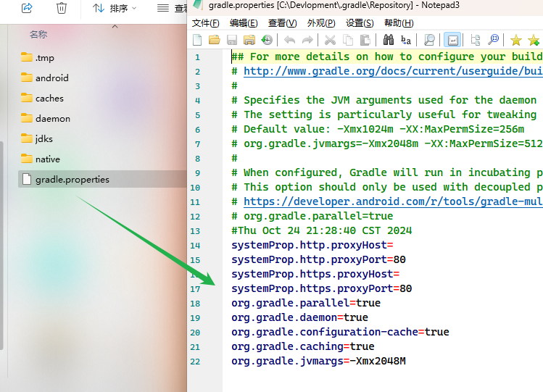Open the 排序 sort dropdown in Explorer
543x392 pixels.
(x=115, y=8)
